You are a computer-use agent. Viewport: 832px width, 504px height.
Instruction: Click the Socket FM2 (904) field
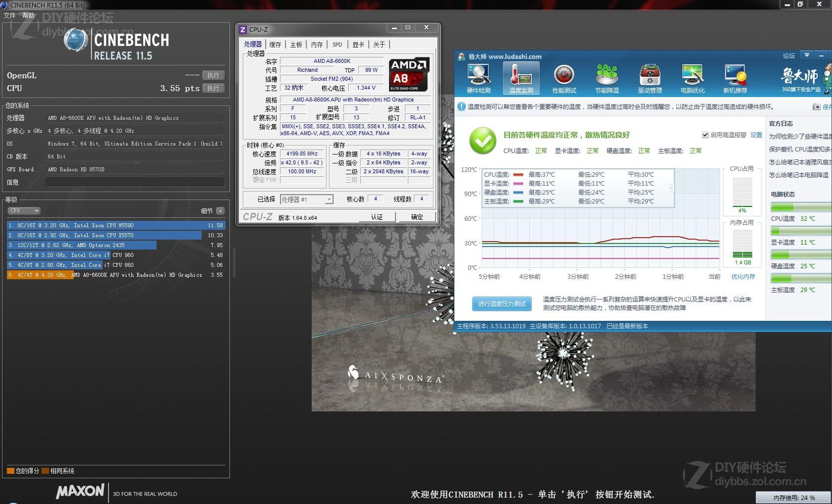coord(332,79)
